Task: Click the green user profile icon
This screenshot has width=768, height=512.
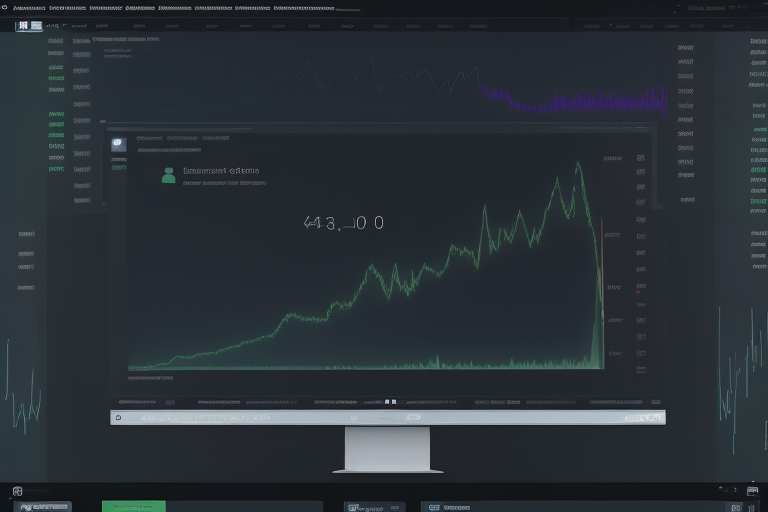Action: 168,176
